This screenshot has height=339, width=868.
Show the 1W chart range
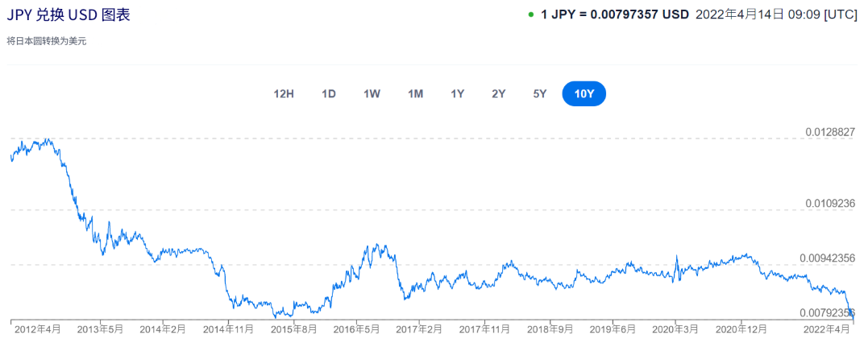(372, 94)
